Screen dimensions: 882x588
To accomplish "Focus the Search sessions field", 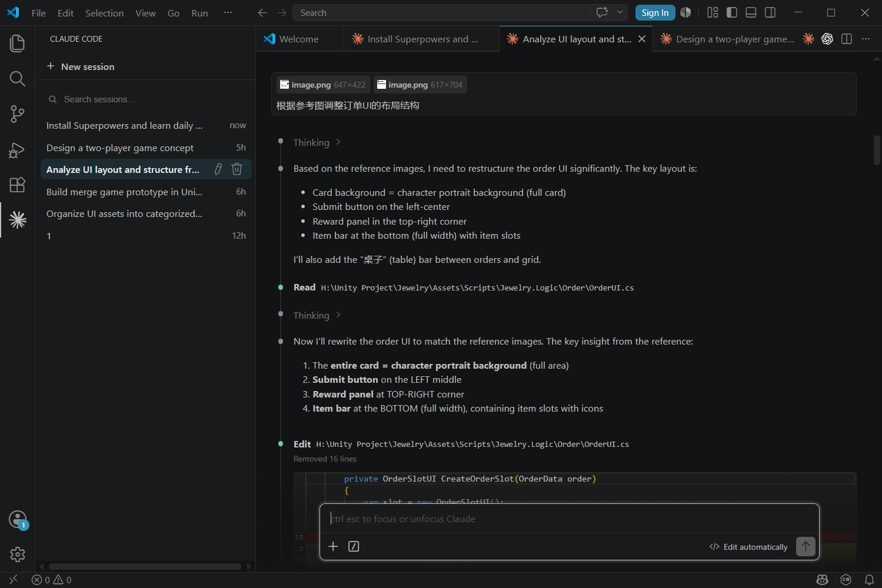I will tap(145, 99).
